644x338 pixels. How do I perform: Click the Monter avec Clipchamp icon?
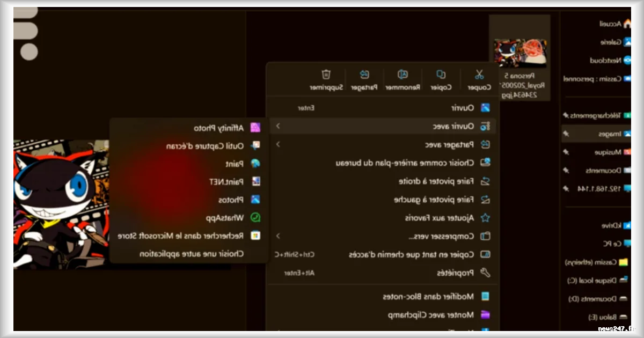[485, 315]
